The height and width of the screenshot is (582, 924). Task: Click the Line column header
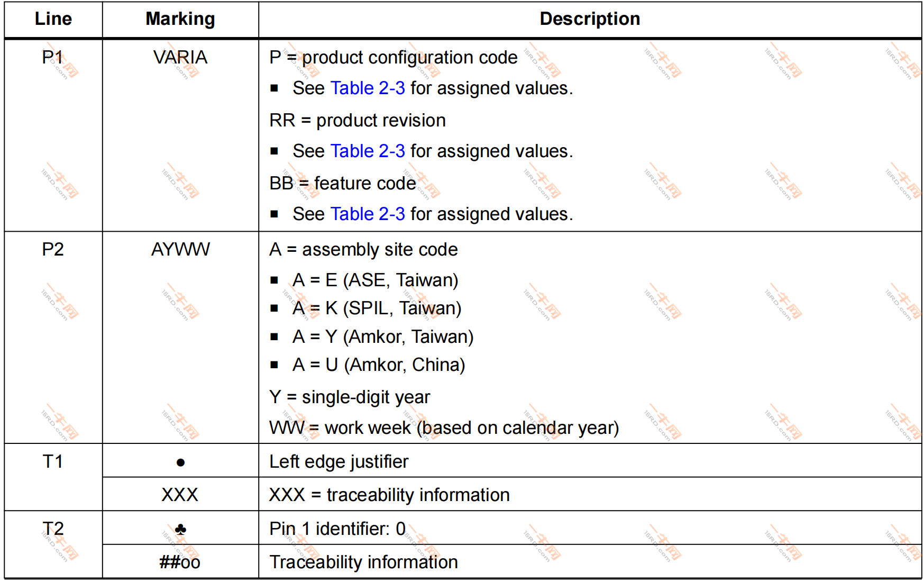(x=53, y=19)
